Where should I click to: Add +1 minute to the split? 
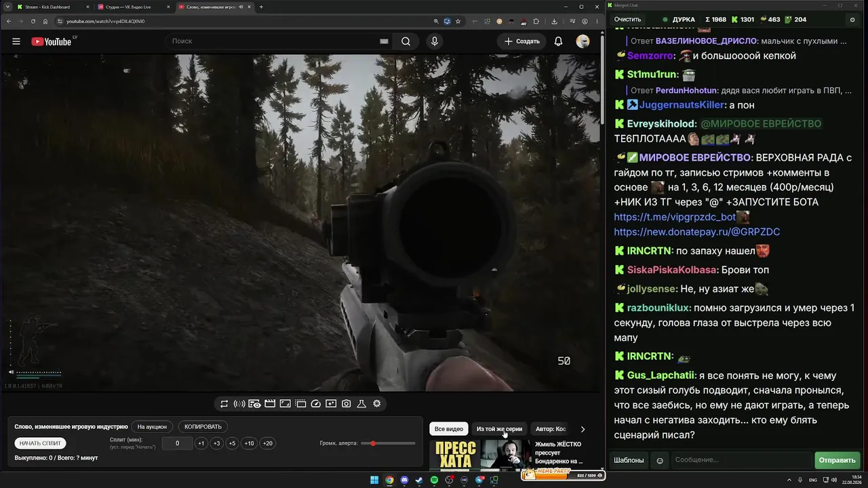point(201,443)
